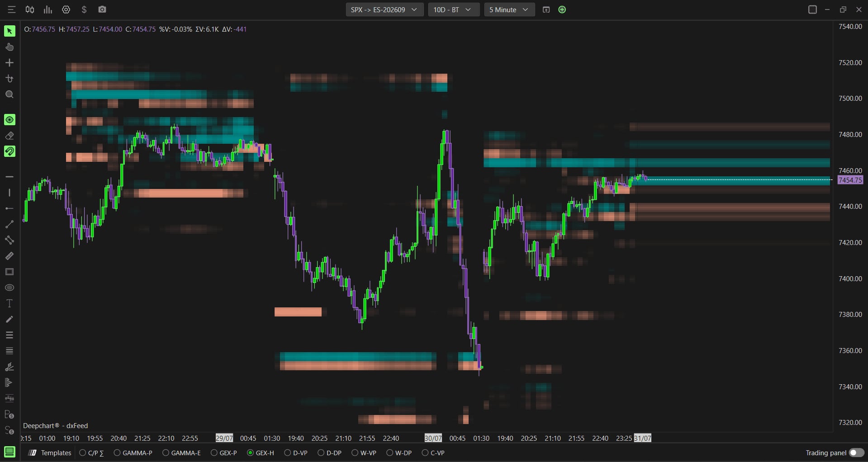This screenshot has width=868, height=462.
Task: Open the hamburger main menu
Action: click(x=12, y=9)
